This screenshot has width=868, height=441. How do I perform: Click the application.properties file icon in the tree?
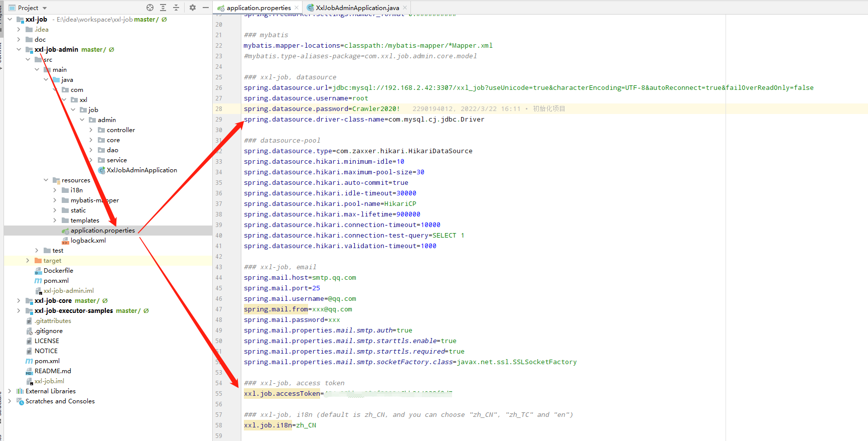pyautogui.click(x=65, y=231)
